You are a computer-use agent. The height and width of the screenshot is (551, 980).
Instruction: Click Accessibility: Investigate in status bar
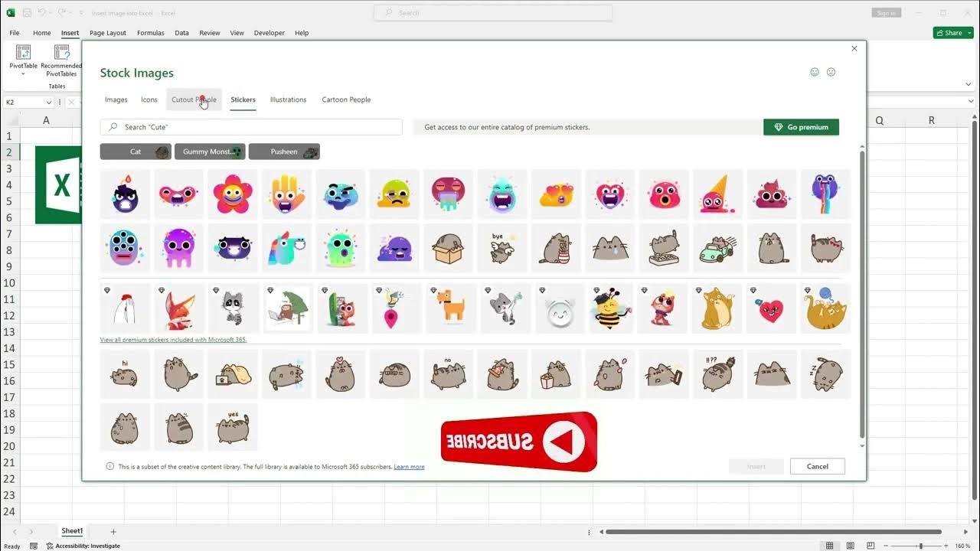click(x=83, y=546)
